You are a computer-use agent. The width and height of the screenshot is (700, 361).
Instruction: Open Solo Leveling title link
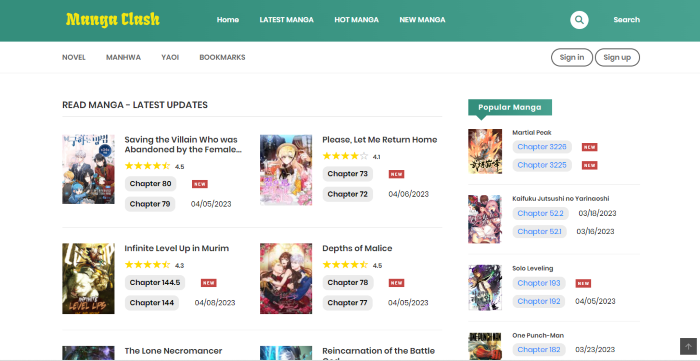533,269
